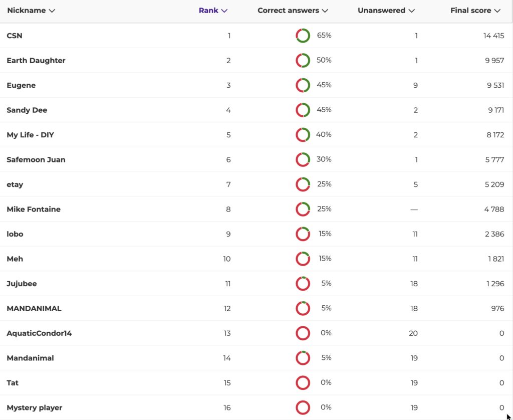Viewport: 513px width, 420px height.
Task: Open player details for lobo
Action: click(x=15, y=234)
